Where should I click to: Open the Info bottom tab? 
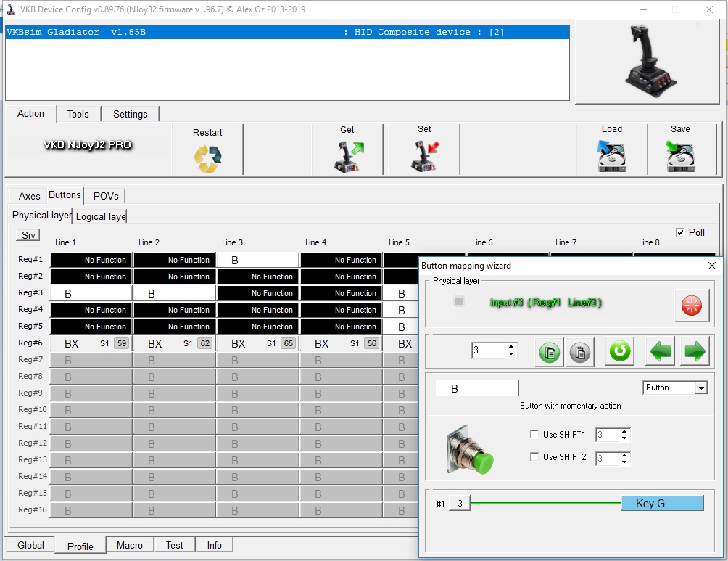click(x=214, y=545)
